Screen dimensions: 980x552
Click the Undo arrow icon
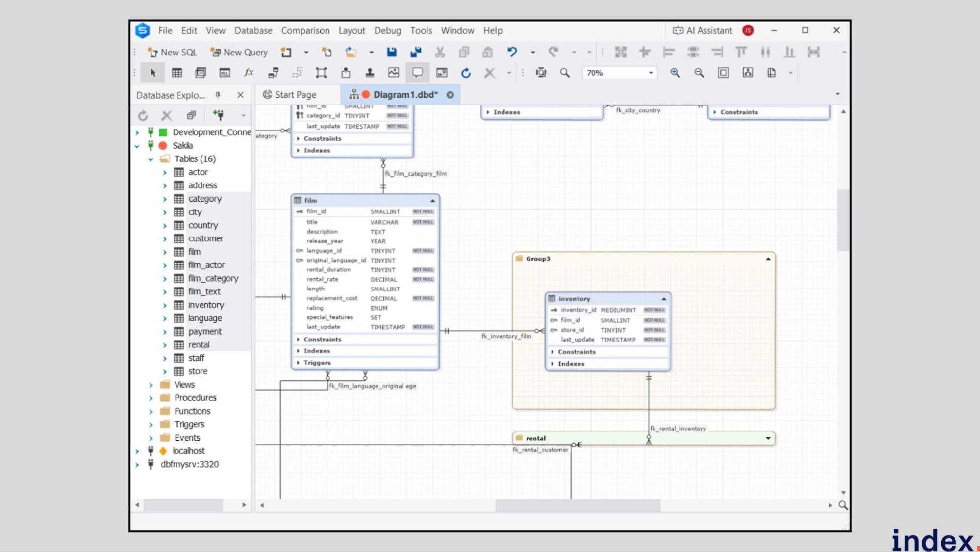click(512, 52)
